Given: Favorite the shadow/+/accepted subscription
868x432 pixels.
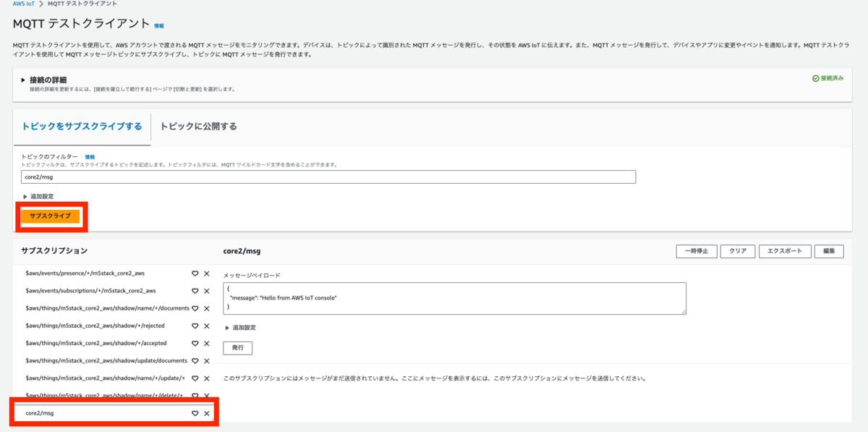Looking at the screenshot, I should 195,343.
